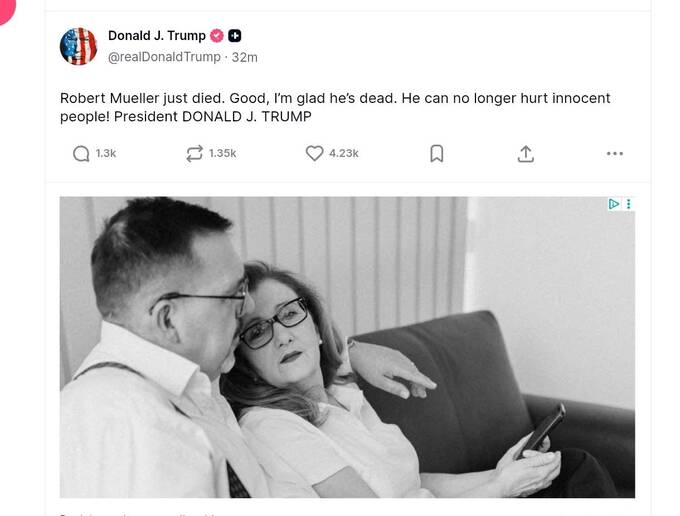Click the black plus badge beside the name
Image resolution: width=680 pixels, height=516 pixels.
[x=235, y=36]
